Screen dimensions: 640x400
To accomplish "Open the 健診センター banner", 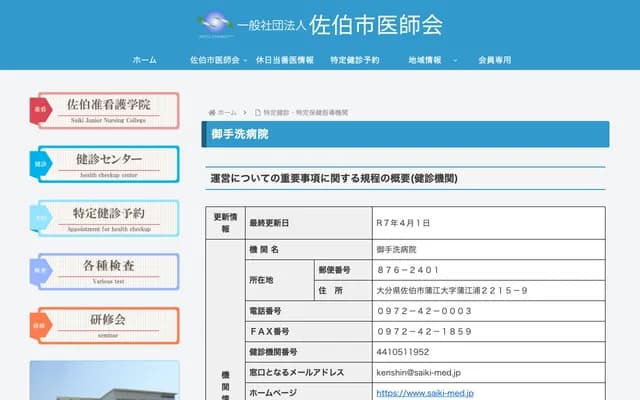I will pyautogui.click(x=109, y=164).
